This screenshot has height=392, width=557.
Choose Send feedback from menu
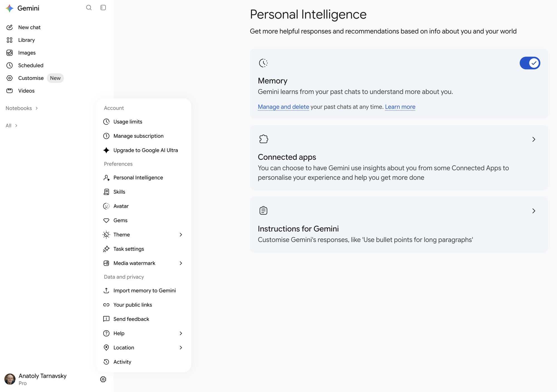pos(143,319)
